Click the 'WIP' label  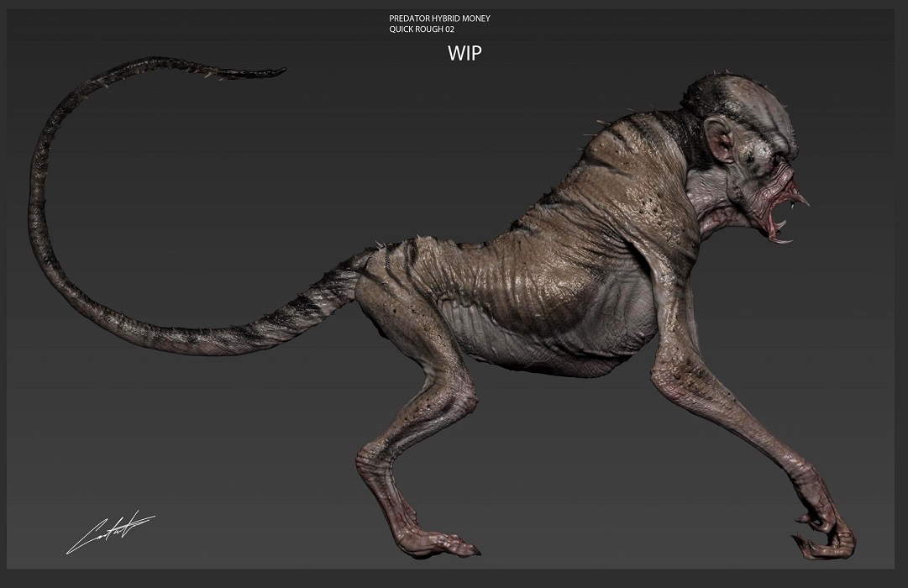(464, 53)
